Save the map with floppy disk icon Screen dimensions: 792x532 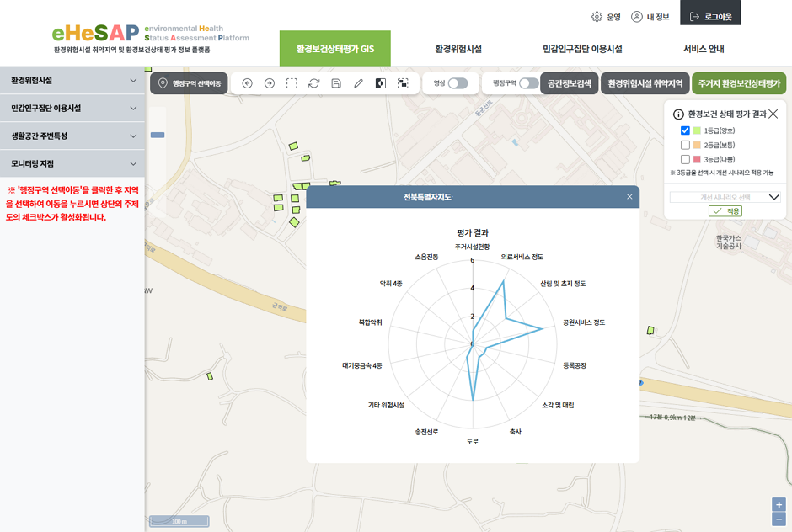[336, 83]
